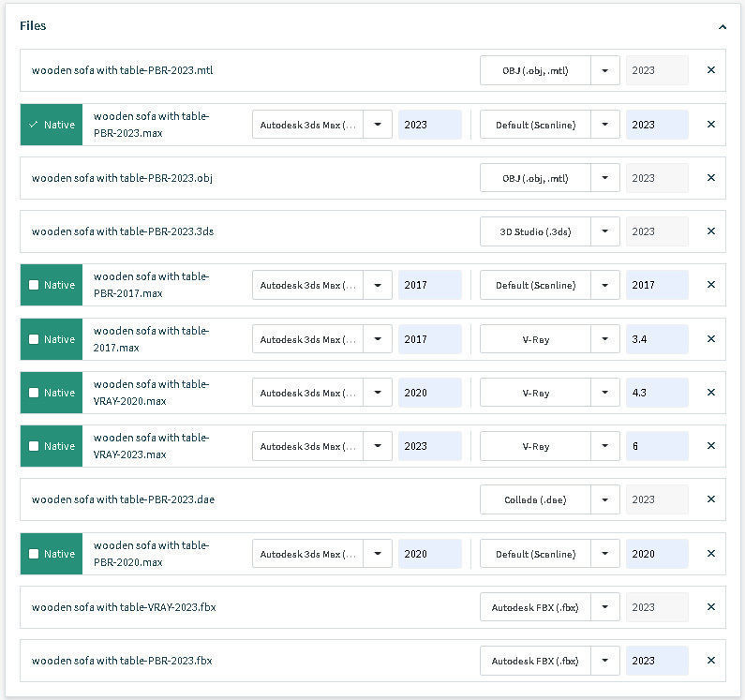This screenshot has height=700, width=745.
Task: Remove the VRAY-2020.max file row
Action: tap(710, 393)
